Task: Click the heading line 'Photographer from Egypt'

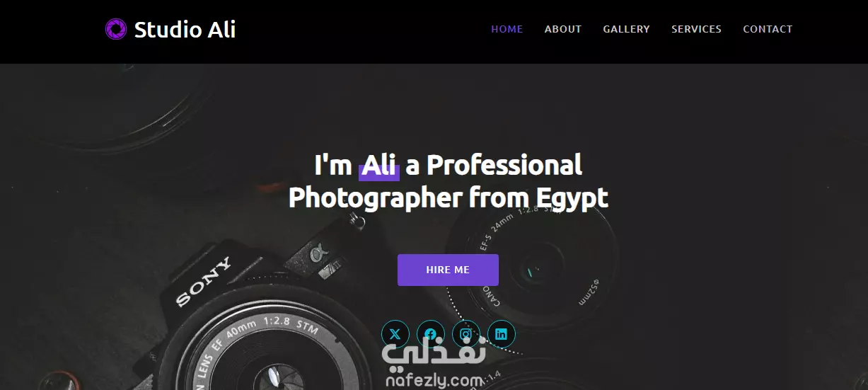Action: click(449, 197)
